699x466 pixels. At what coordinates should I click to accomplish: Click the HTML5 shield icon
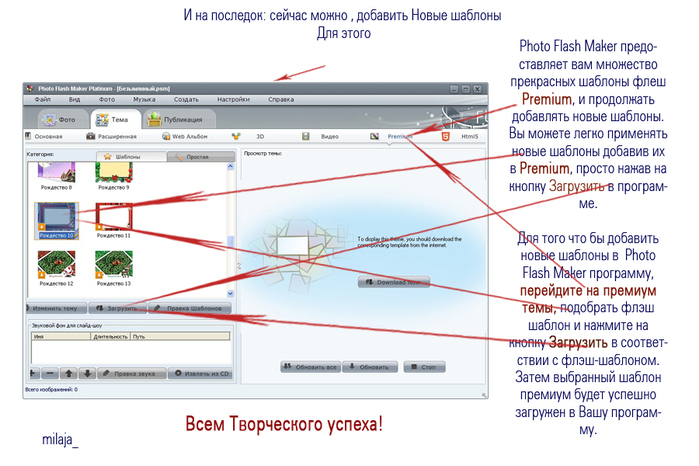click(x=445, y=136)
